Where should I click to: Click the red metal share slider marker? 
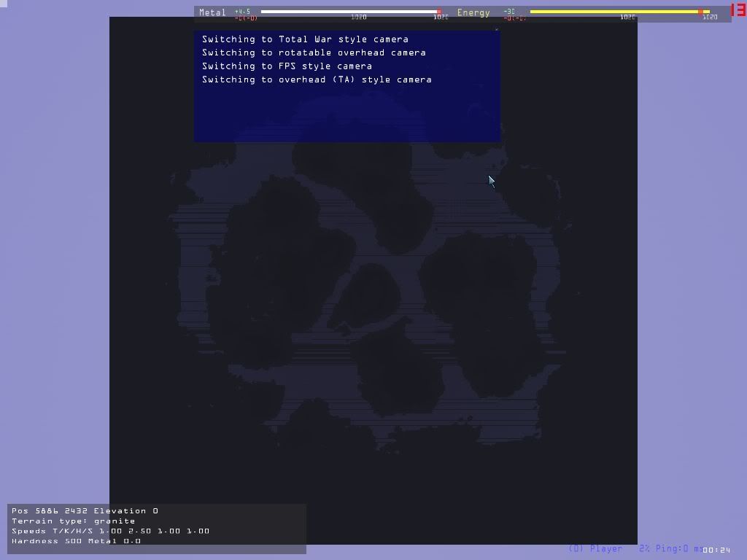[438, 12]
